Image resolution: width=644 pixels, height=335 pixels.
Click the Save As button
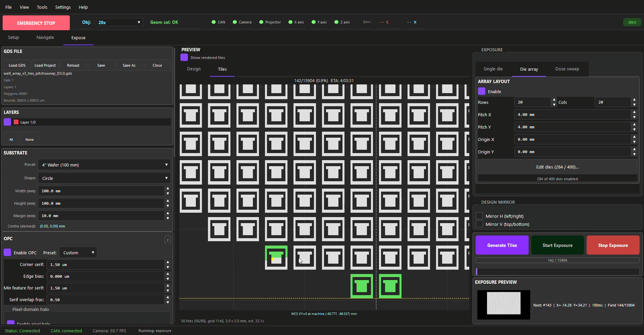(x=129, y=65)
